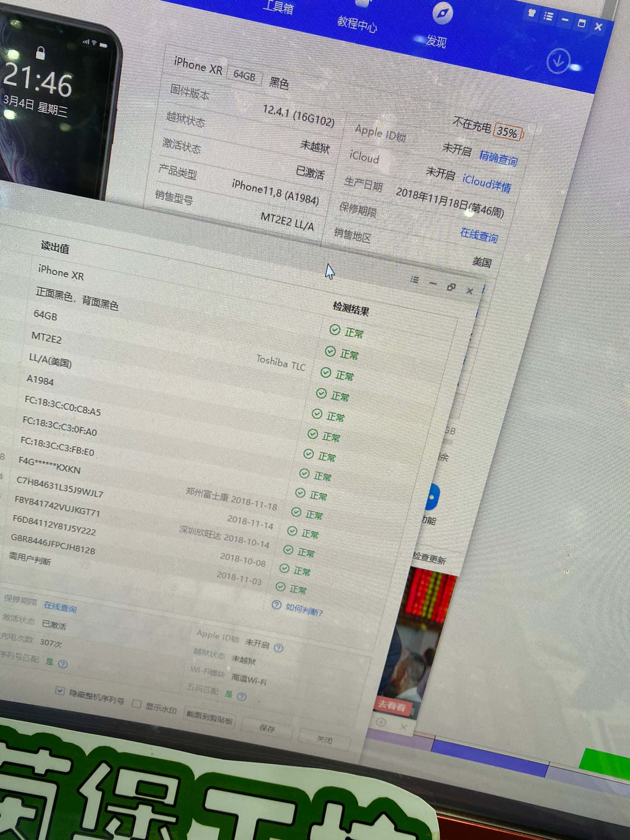Image resolution: width=630 pixels, height=840 pixels.
Task: Select serial C7H84631L35J9WJL7
Action: (x=60, y=487)
